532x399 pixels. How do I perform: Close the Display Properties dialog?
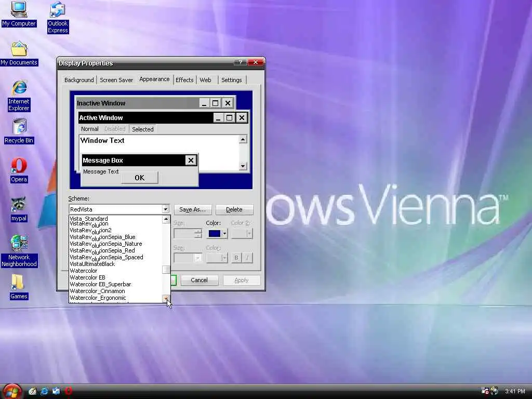(x=256, y=62)
